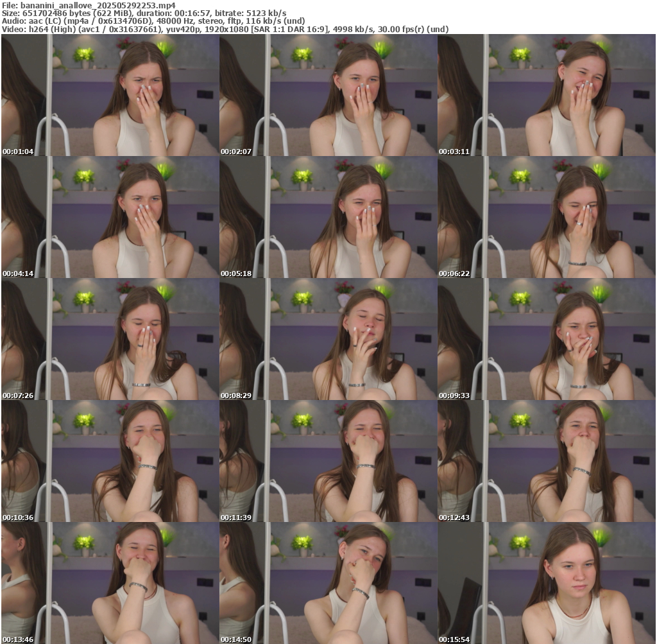Screen dimensions: 657x644
Task: Click the thumbnail at 00:11:39
Action: click(x=328, y=461)
